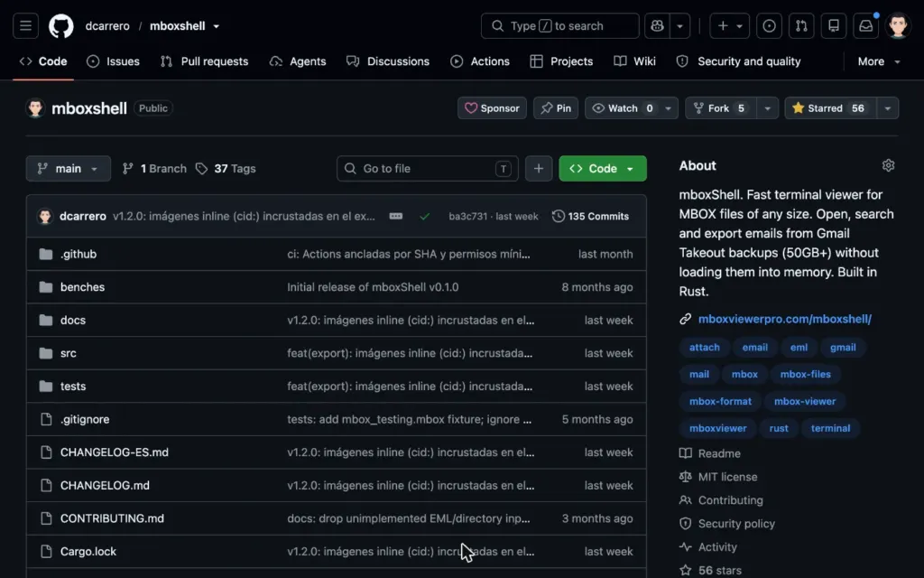Switch to the Issues tab
The image size is (924, 578).
(x=113, y=61)
